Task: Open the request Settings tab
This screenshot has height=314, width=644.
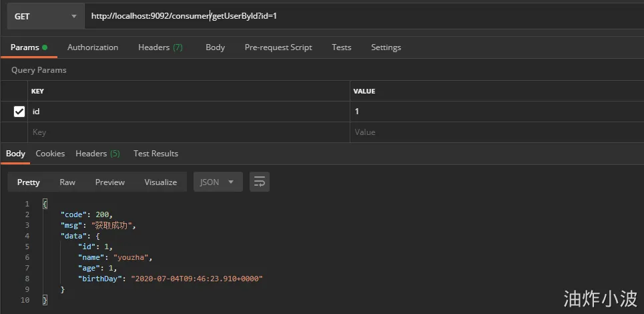Action: click(x=386, y=47)
